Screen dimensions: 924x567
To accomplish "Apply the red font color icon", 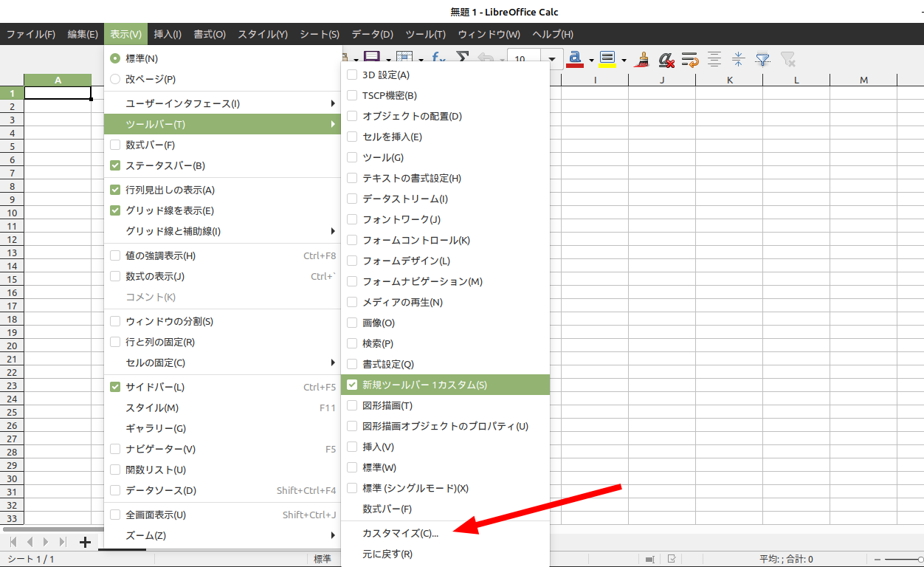I will [x=574, y=58].
